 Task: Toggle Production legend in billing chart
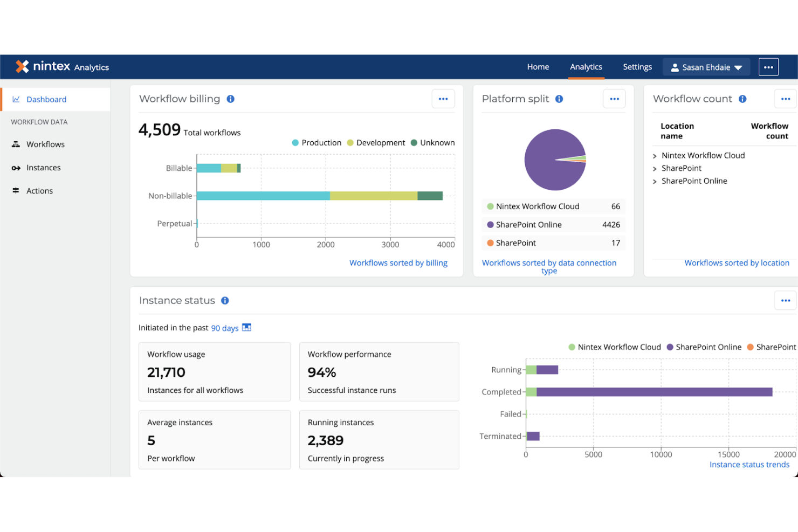click(x=317, y=143)
